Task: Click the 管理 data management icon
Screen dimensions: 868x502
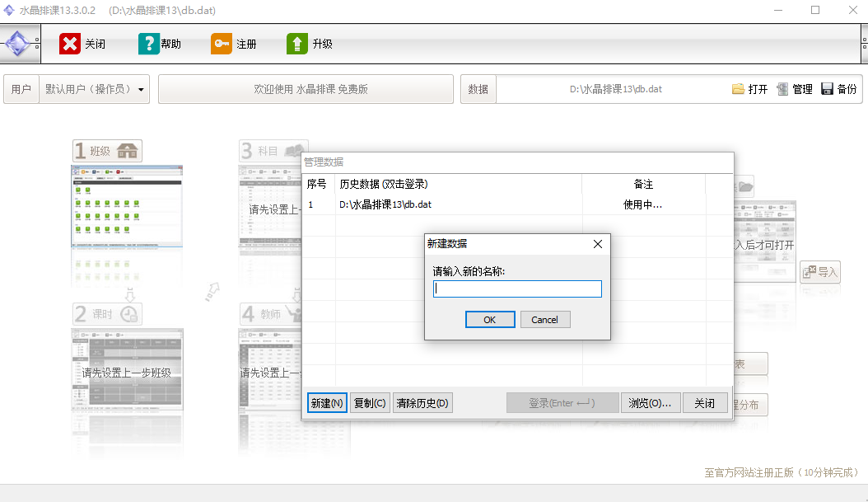Action: pos(782,89)
